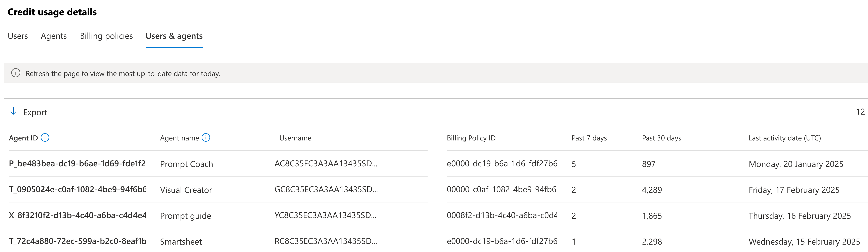This screenshot has width=868, height=252.
Task: Select the Prompt Coach agent row
Action: click(x=186, y=164)
